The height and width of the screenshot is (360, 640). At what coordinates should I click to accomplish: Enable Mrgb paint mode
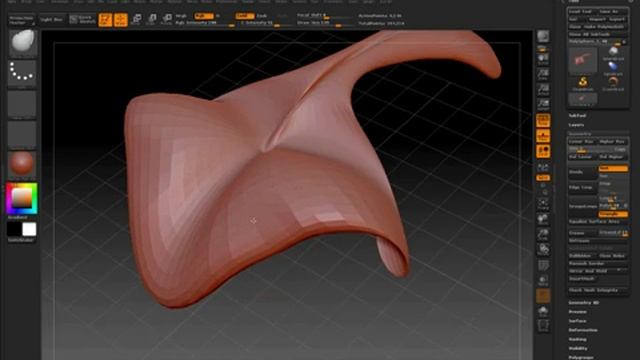pos(181,16)
